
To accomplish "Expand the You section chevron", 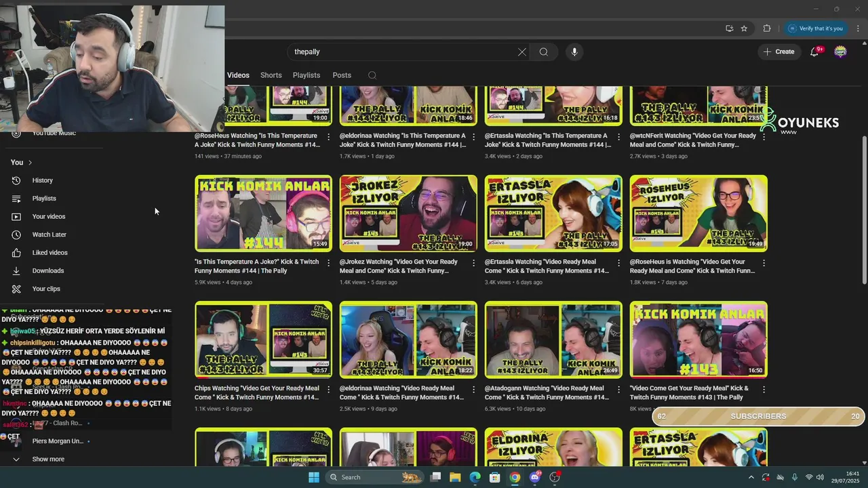I will pos(30,163).
